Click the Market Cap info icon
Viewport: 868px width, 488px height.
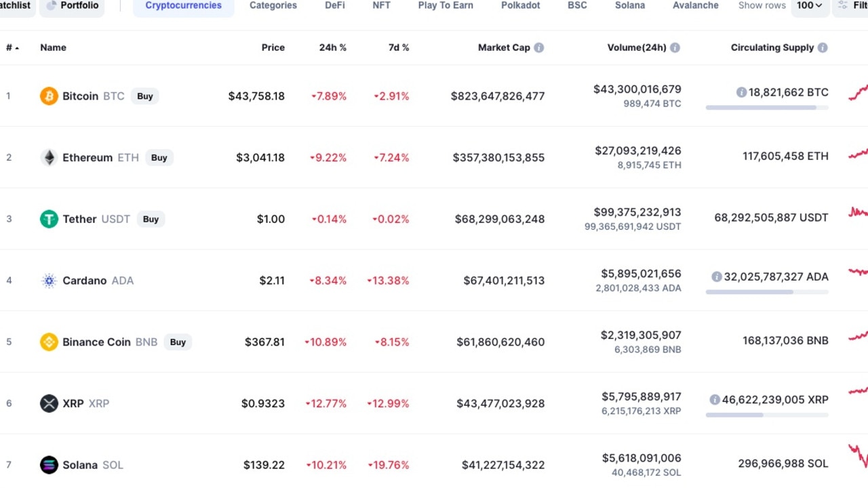538,47
